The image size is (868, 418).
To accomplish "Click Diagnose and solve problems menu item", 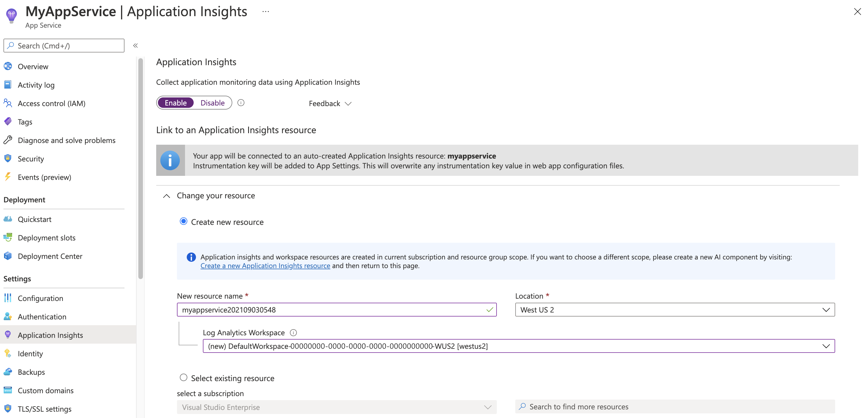I will tap(67, 140).
